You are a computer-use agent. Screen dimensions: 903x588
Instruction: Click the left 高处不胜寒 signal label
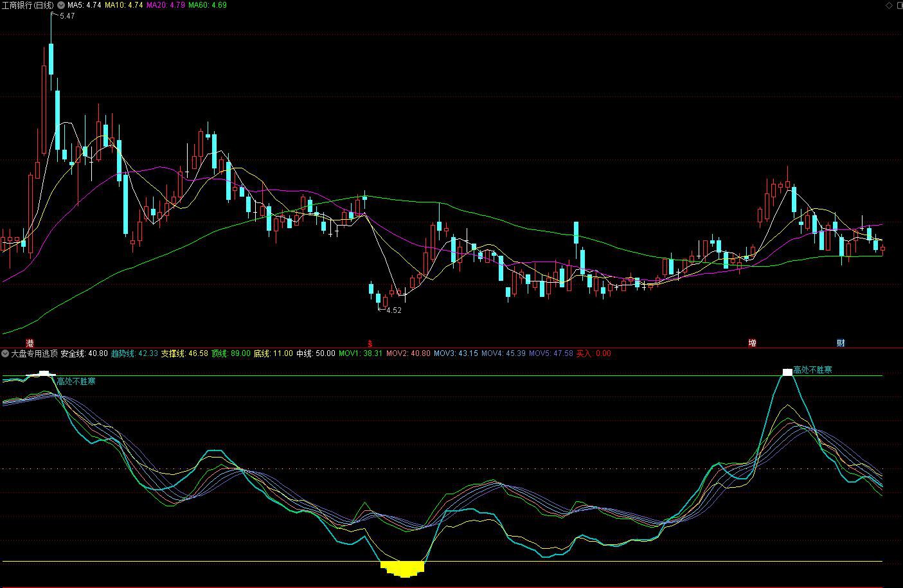click(76, 382)
